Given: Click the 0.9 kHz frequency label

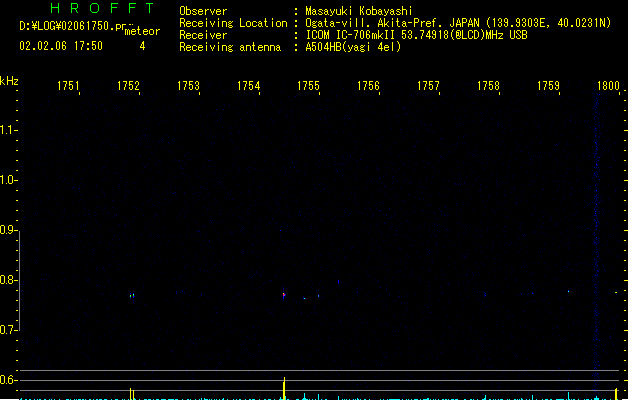Looking at the screenshot, I should (7, 230).
